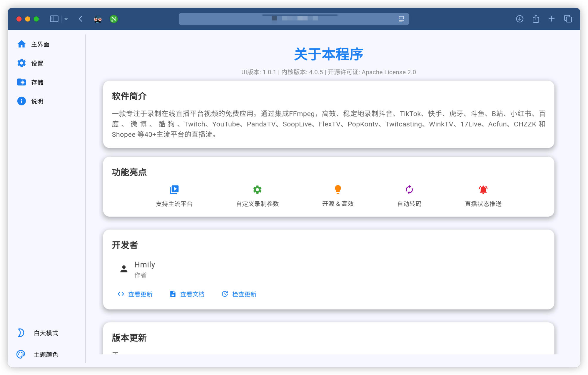
Task: Click the software introduction paragraph text
Action: pyautogui.click(x=329, y=124)
